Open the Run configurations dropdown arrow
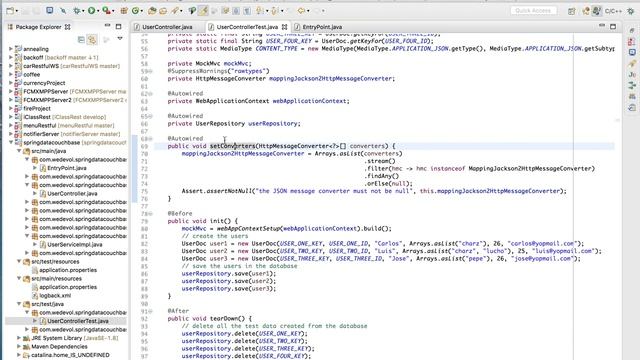 click(98, 11)
